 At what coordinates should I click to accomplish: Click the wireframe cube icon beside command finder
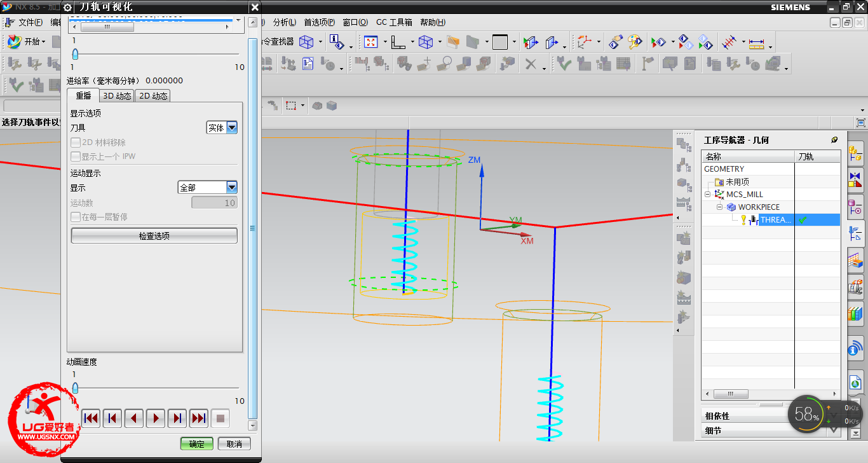(306, 42)
